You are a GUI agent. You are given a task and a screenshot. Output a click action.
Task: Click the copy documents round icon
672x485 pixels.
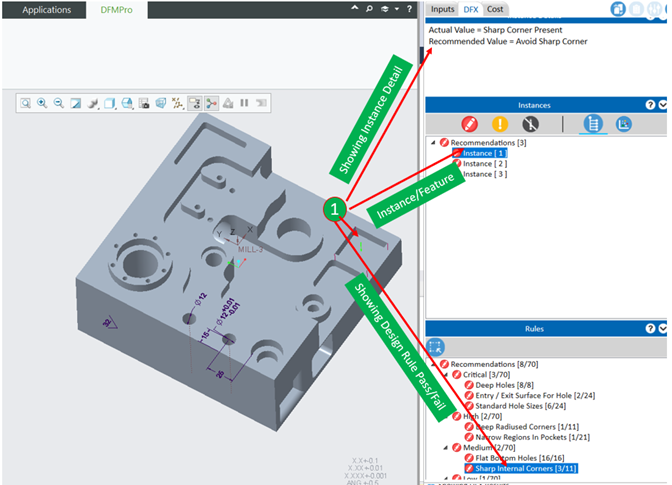[618, 9]
